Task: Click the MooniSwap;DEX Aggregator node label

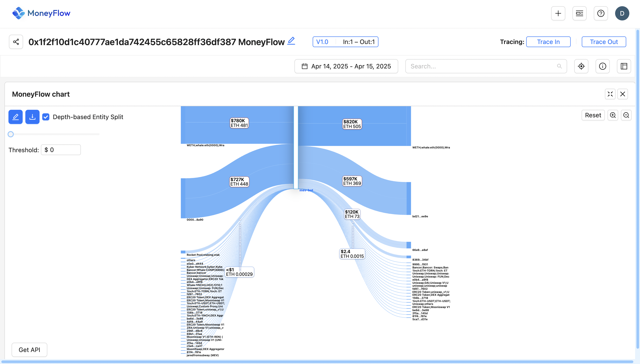Action: pos(205,349)
